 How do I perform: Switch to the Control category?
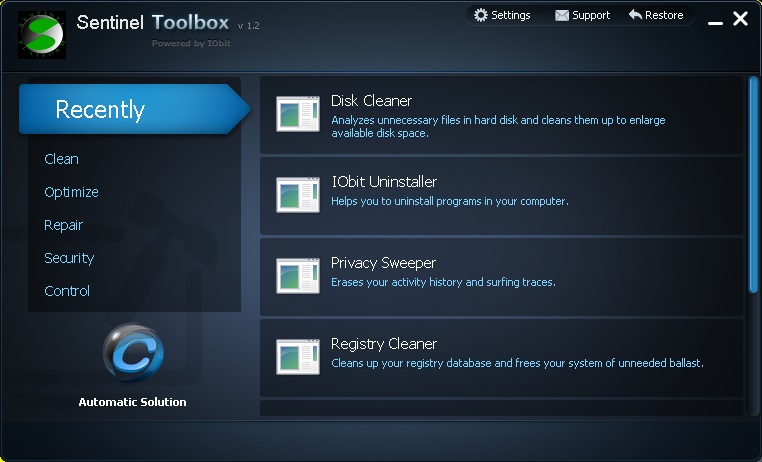coord(67,291)
